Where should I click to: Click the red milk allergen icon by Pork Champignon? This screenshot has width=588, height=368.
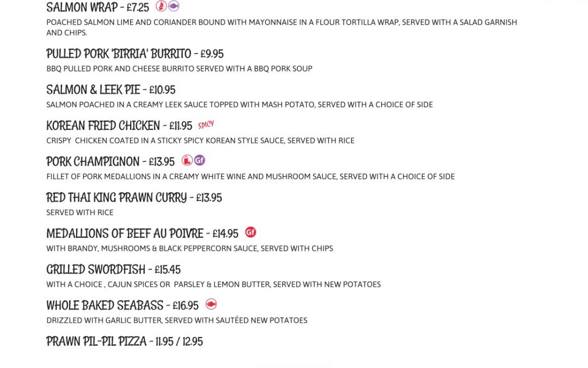tap(187, 160)
